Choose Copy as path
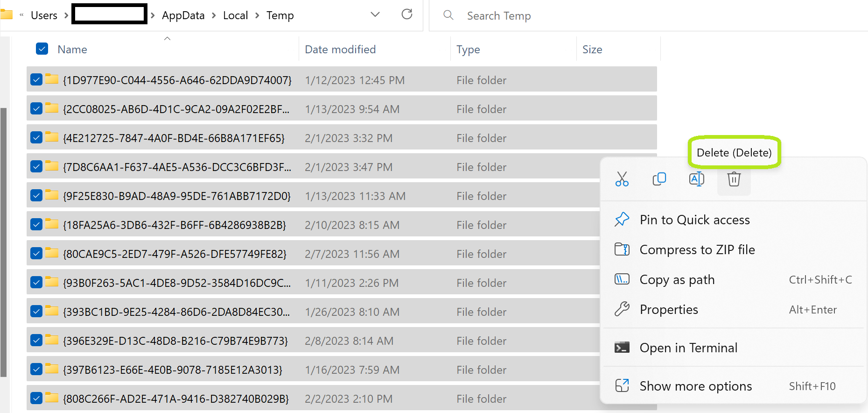This screenshot has width=868, height=413. [x=677, y=279]
